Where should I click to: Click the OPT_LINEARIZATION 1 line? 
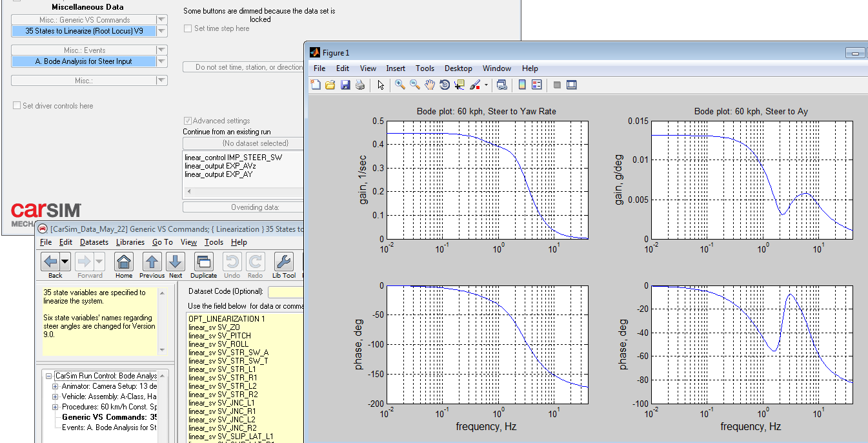227,319
